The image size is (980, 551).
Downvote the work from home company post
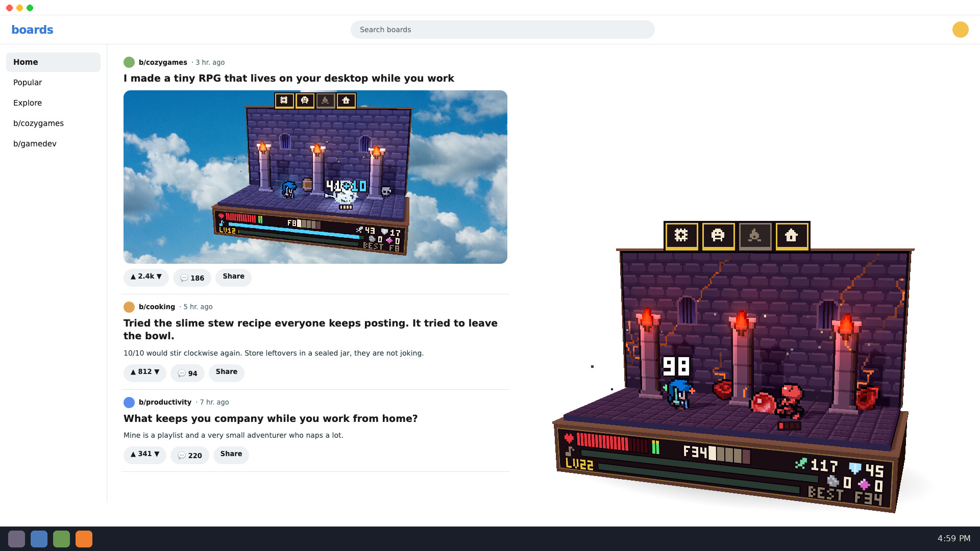coord(157,454)
